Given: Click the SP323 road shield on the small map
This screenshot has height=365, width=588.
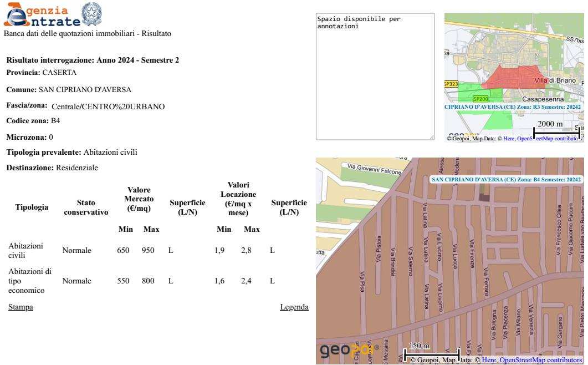Looking at the screenshot, I should coord(451,84).
